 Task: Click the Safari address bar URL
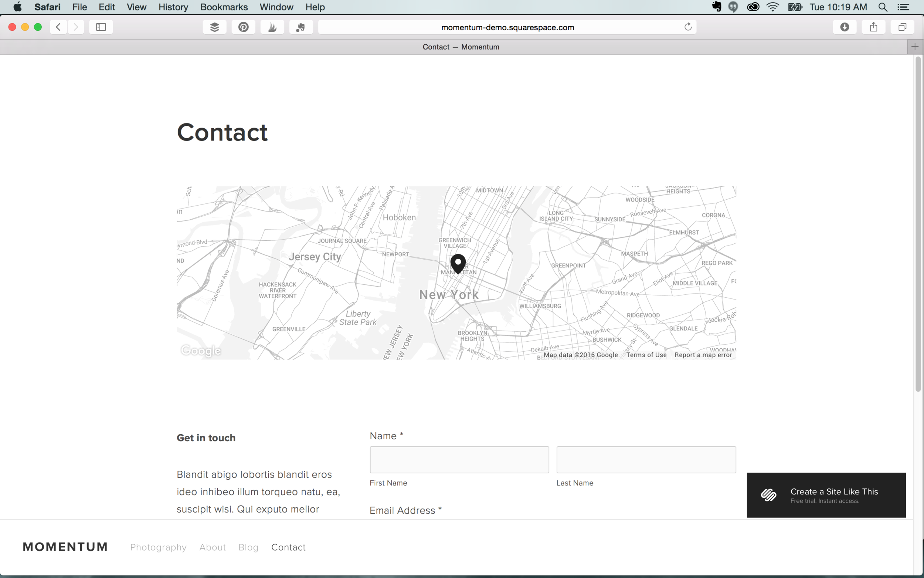point(507,27)
